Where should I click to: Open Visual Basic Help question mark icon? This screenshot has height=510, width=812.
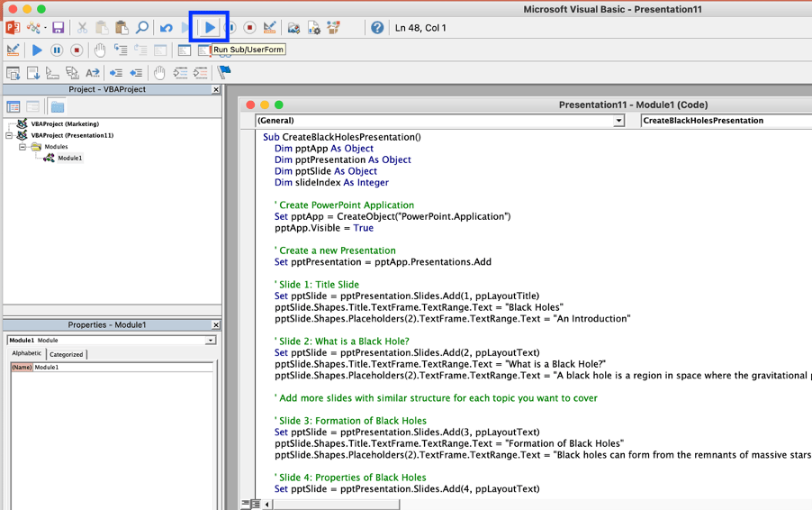point(377,27)
